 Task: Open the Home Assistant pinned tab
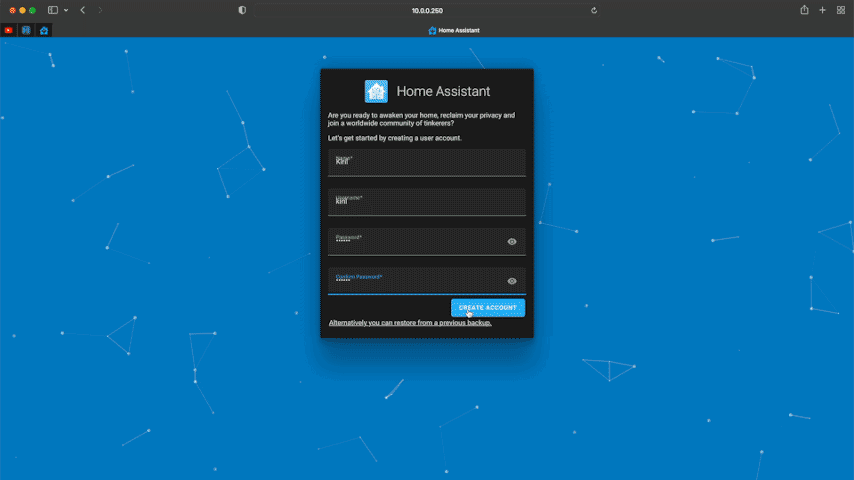pos(44,31)
